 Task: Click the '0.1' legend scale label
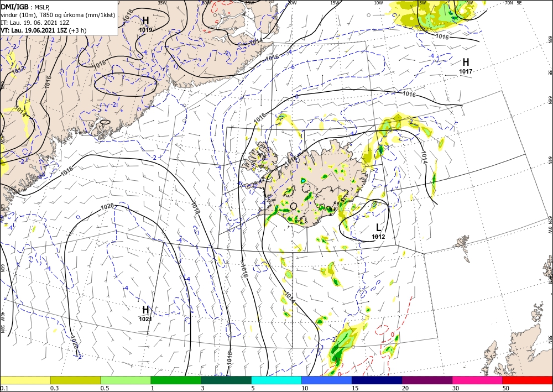click(3, 388)
